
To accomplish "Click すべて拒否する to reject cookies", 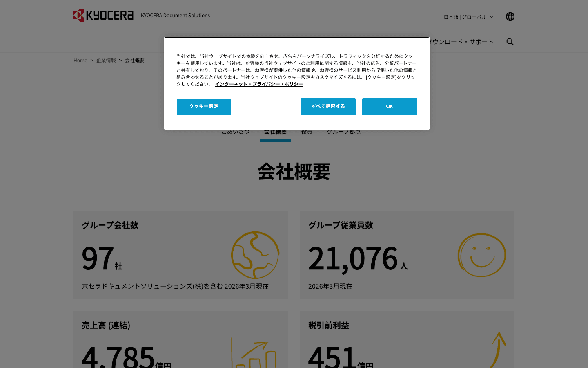I will click(x=328, y=107).
